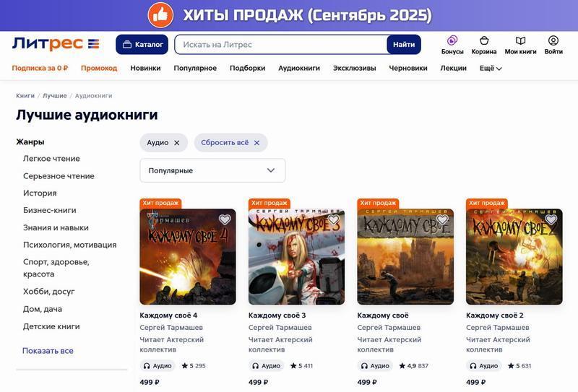The height and width of the screenshot is (392, 578).
Task: Go to the Новинки menu item
Action: click(145, 68)
